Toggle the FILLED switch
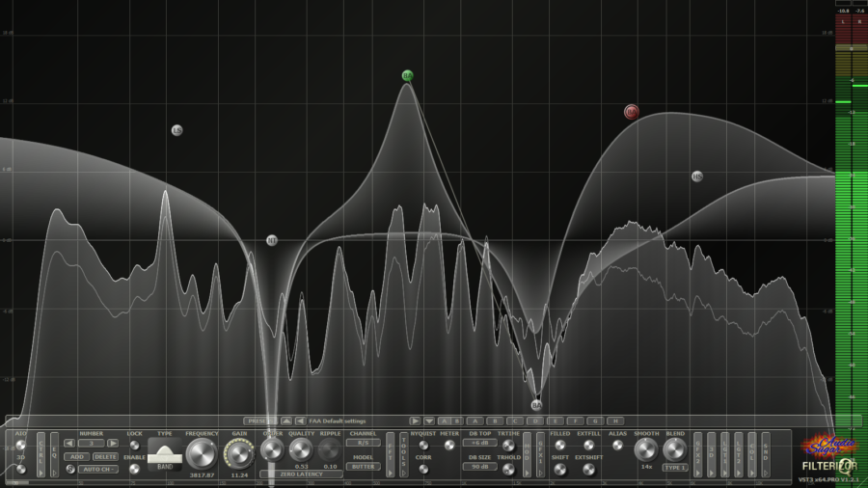 click(559, 445)
